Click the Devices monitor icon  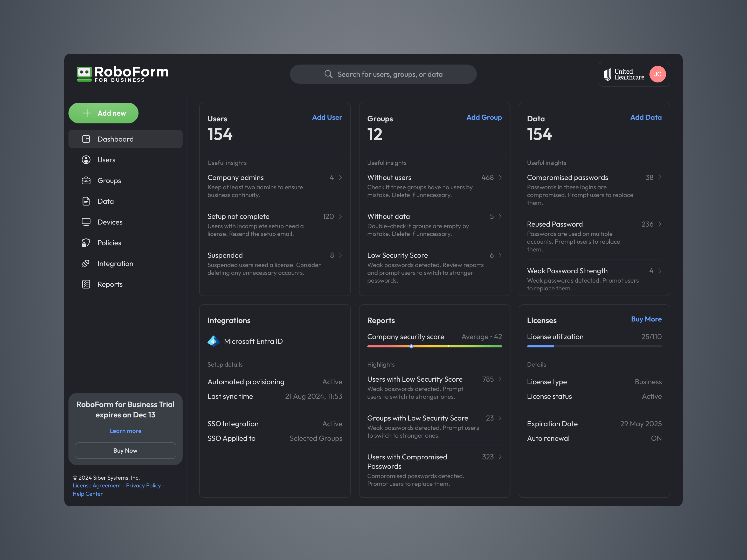86,222
